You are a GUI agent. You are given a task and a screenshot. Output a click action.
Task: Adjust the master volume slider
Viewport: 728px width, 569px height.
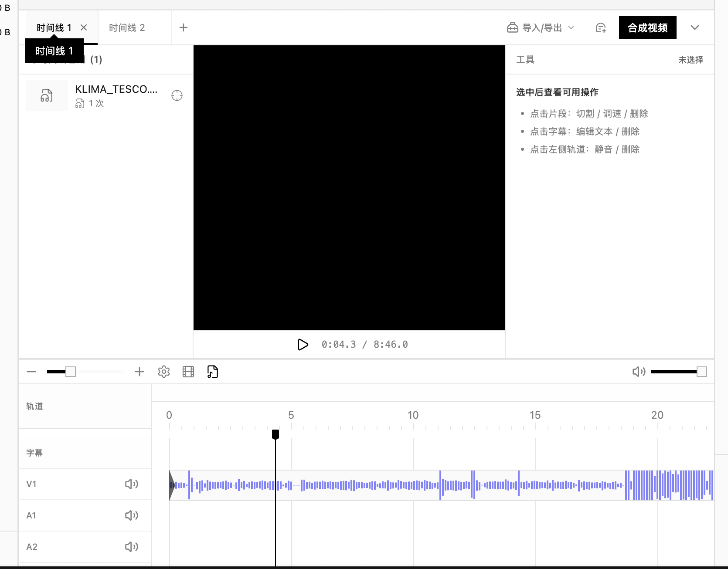(x=702, y=372)
